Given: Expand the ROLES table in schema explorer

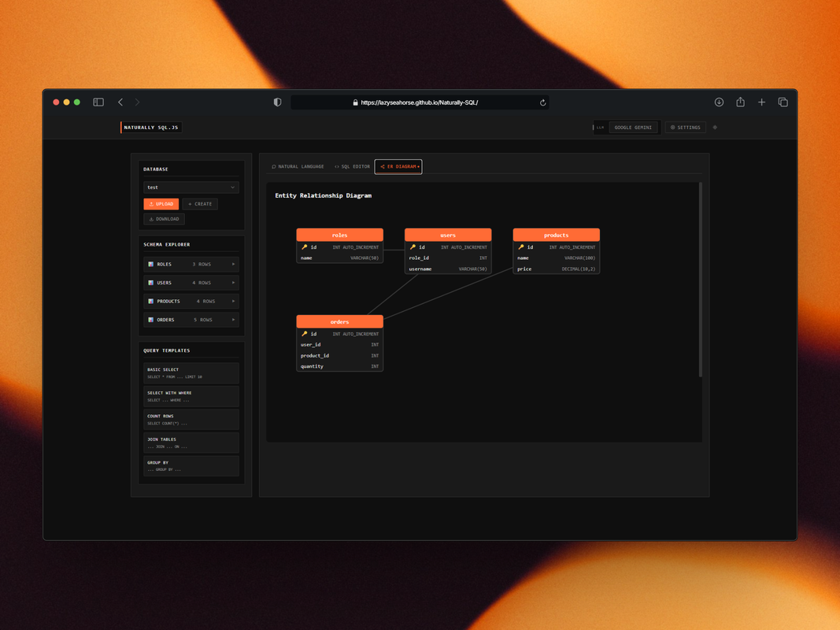Looking at the screenshot, I should [x=191, y=264].
